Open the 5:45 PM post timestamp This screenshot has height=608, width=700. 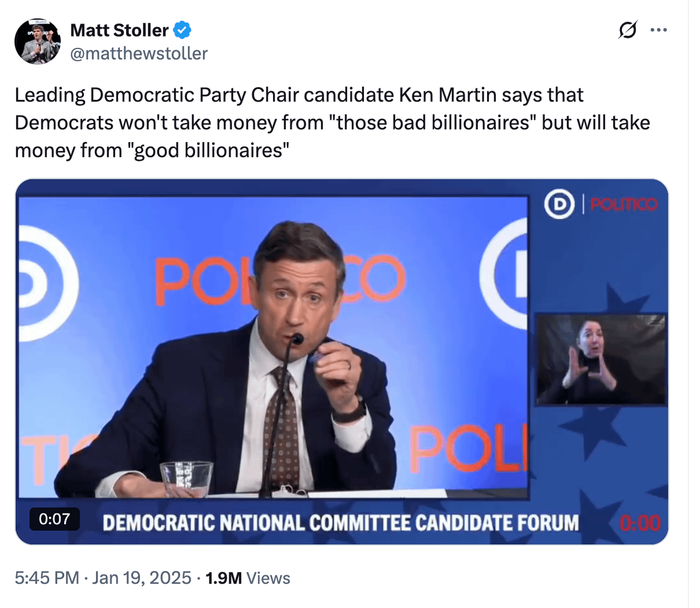coord(47,578)
